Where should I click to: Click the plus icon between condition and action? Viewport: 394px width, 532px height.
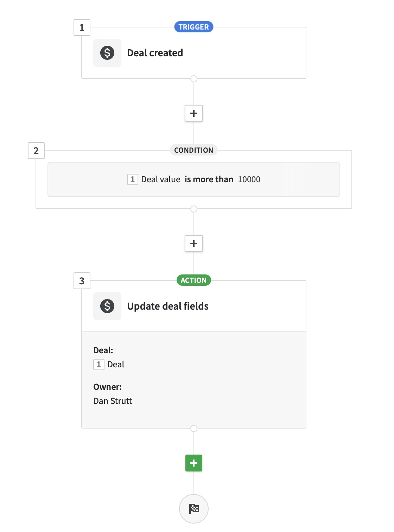point(194,243)
